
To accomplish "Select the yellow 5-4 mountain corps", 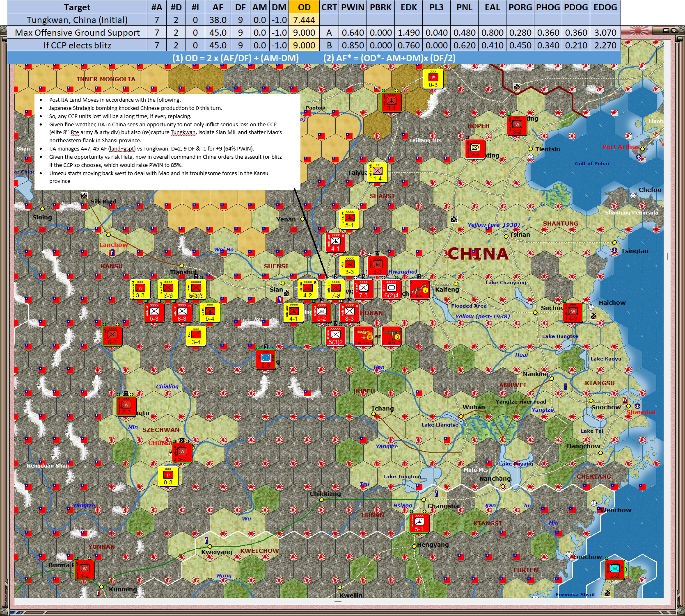I will click(x=210, y=313).
